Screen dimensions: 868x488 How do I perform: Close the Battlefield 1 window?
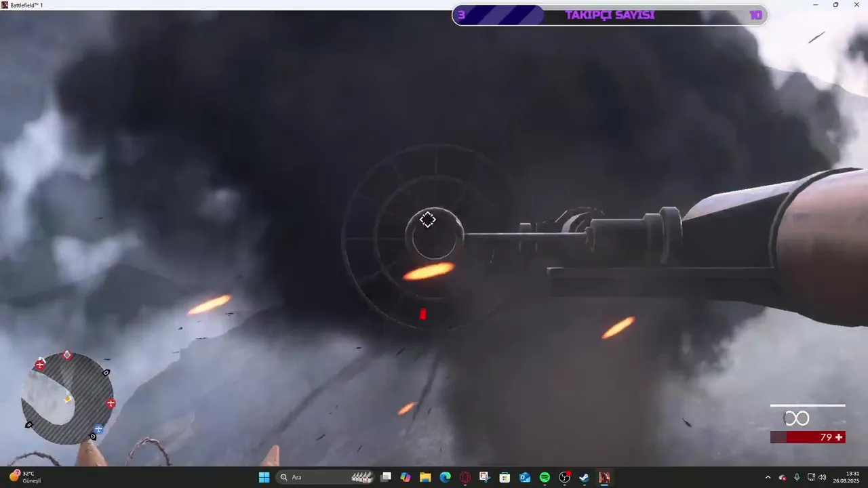click(x=857, y=5)
